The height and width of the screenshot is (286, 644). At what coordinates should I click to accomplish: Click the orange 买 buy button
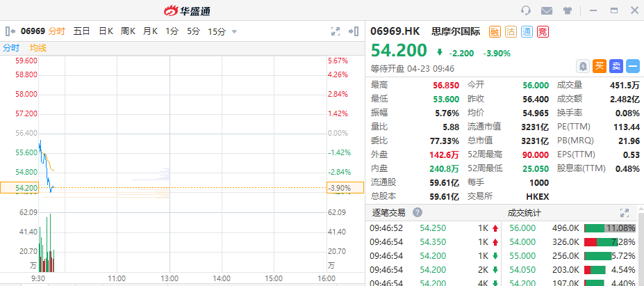coord(600,66)
